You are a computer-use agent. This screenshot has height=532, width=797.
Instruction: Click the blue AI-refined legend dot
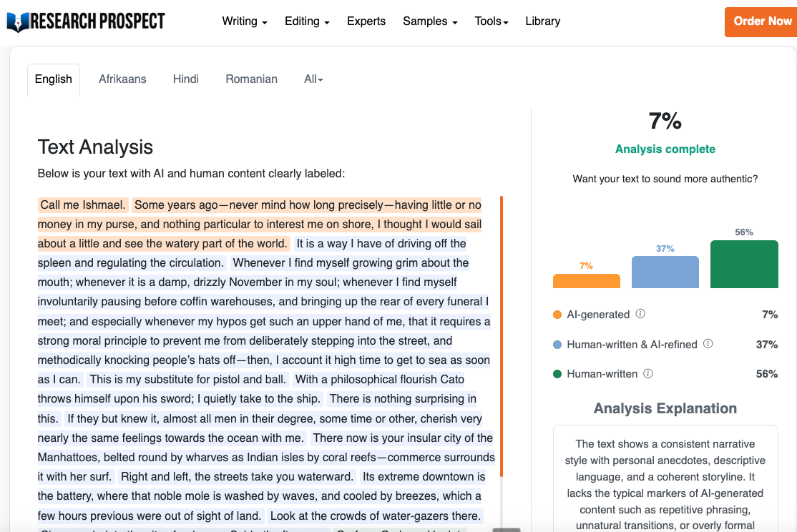[x=557, y=345]
